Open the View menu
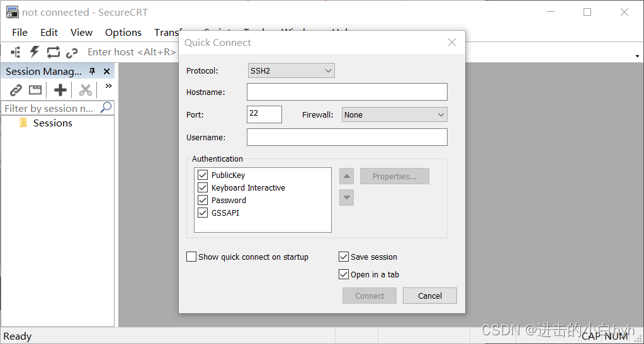The width and height of the screenshot is (644, 344). click(81, 33)
